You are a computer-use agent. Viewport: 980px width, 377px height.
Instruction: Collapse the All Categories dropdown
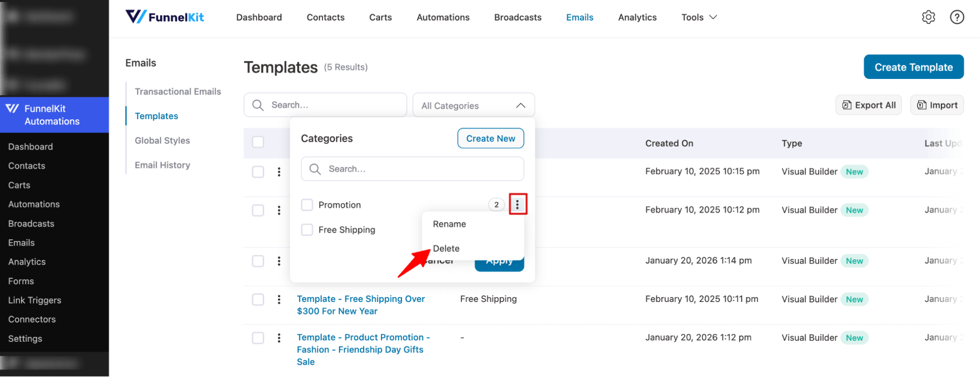521,105
